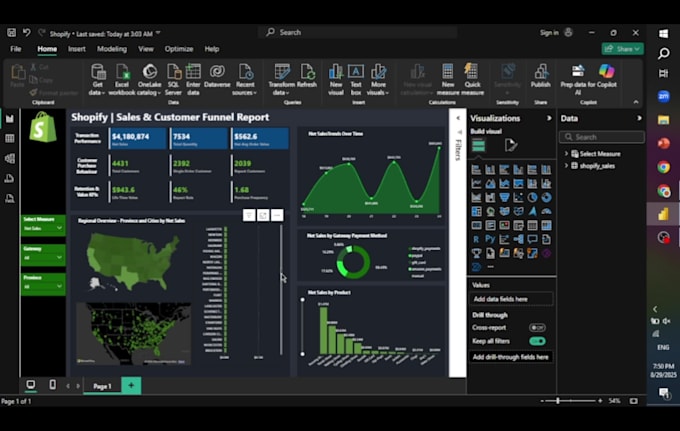Insert a Text box
The width and height of the screenshot is (680, 431).
[x=356, y=80]
